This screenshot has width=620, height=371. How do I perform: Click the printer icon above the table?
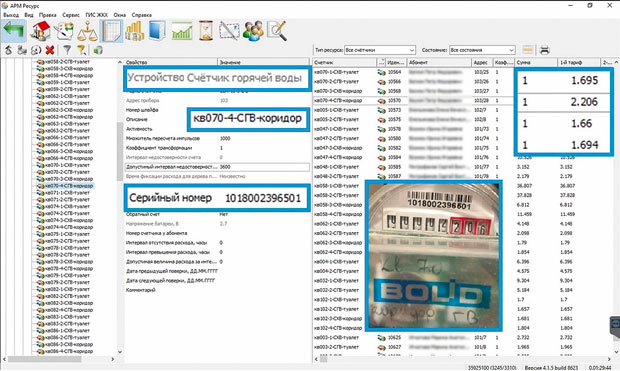point(544,50)
